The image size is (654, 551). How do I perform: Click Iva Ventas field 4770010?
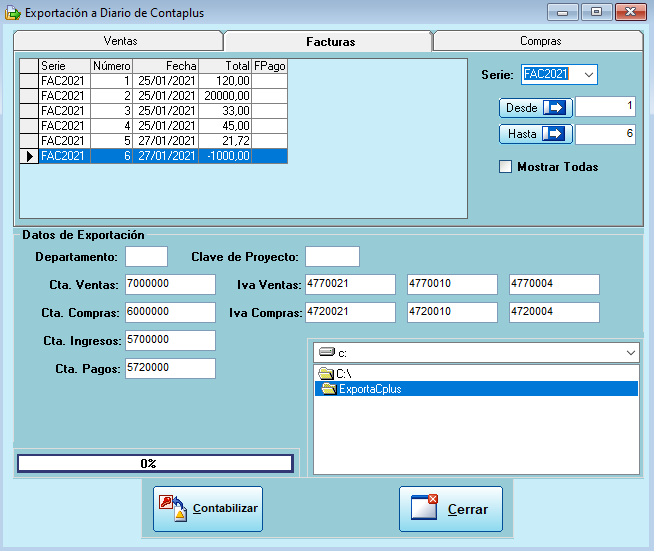pos(453,284)
